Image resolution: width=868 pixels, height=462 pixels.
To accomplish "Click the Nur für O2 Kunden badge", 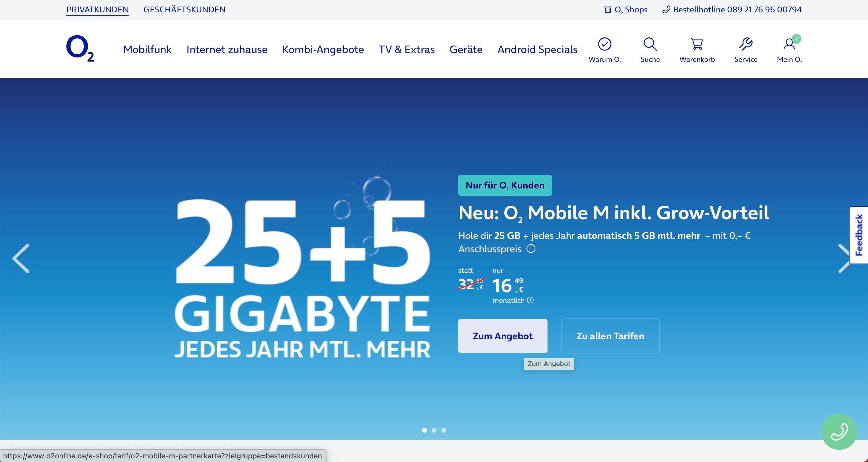I will pyautogui.click(x=505, y=185).
